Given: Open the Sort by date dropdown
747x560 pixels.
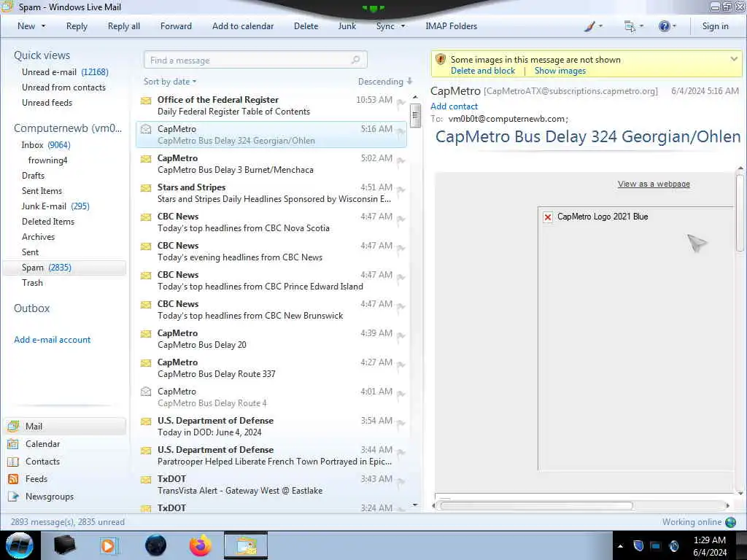Looking at the screenshot, I should pos(170,82).
